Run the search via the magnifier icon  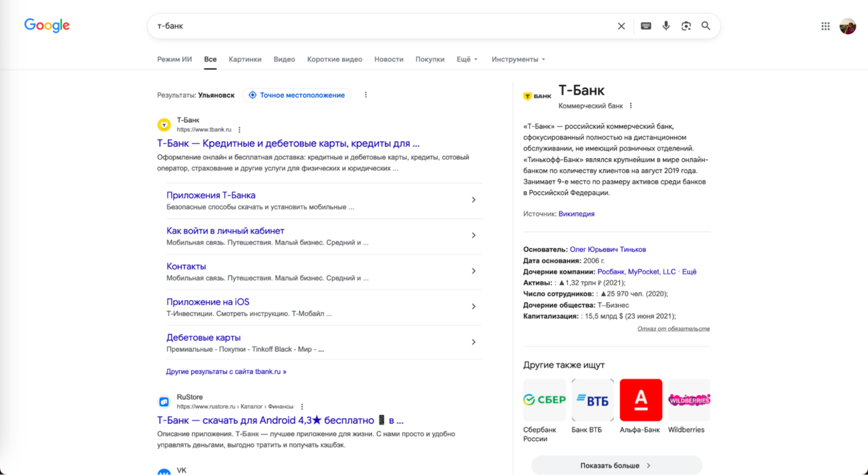pyautogui.click(x=706, y=26)
